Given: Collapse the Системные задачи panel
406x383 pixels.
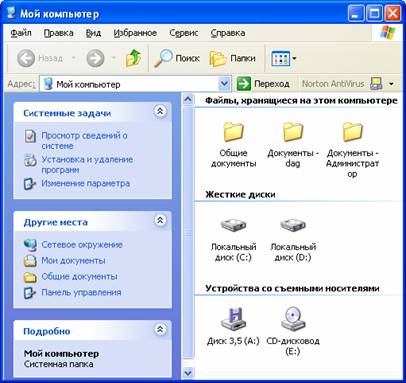Looking at the screenshot, I should [160, 111].
